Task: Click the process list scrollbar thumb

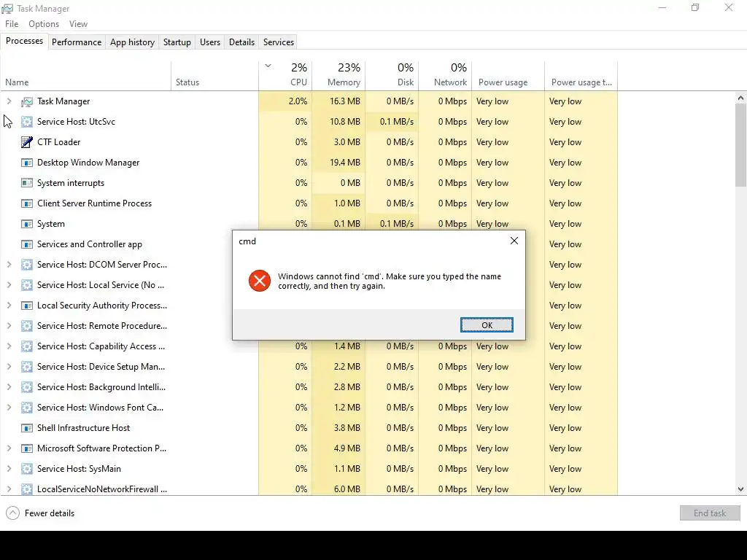Action: 741,145
